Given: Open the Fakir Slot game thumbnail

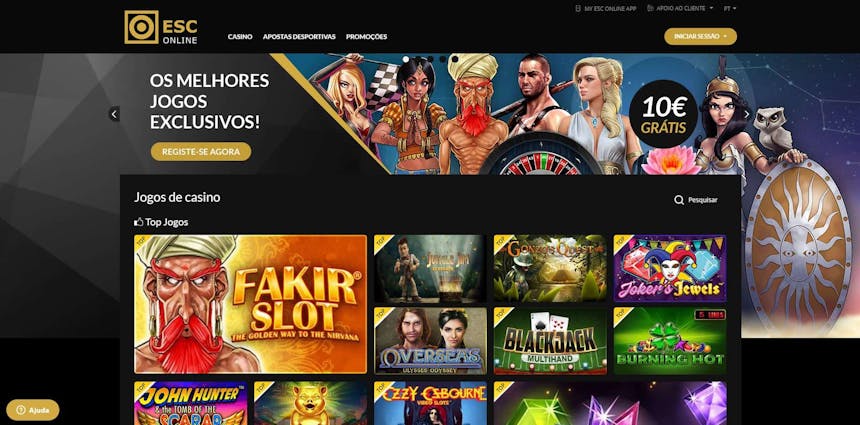Looking at the screenshot, I should pos(250,304).
